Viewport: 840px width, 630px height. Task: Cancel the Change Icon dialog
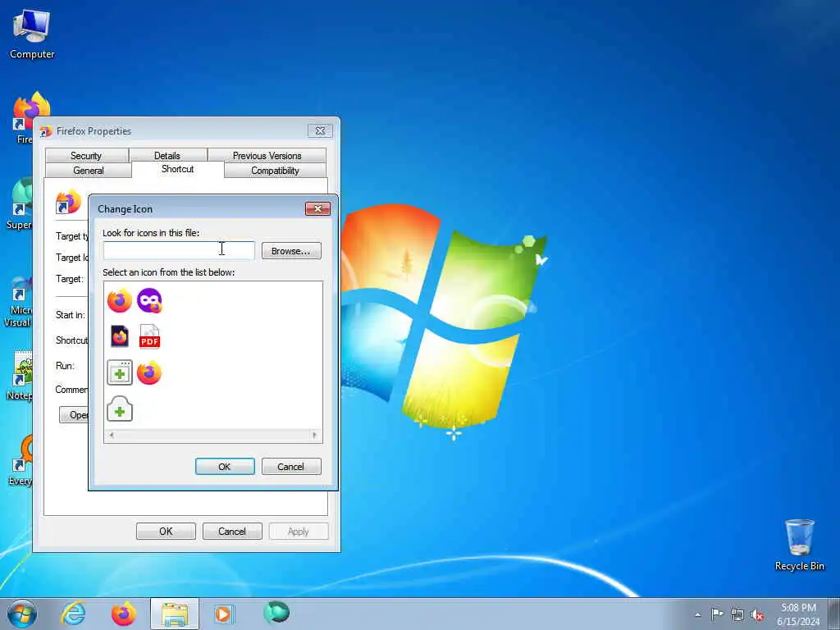[291, 467]
